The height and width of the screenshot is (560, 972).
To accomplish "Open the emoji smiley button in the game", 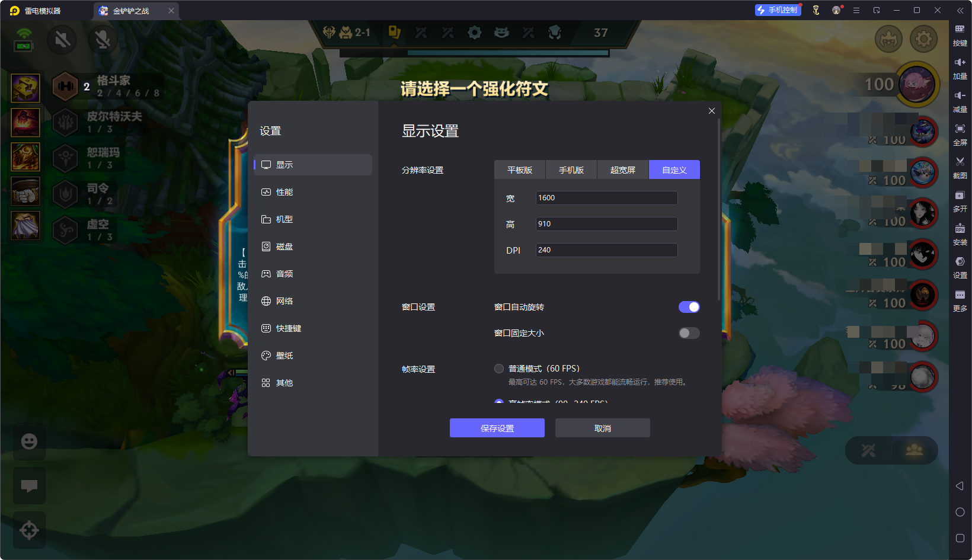I will click(x=29, y=441).
